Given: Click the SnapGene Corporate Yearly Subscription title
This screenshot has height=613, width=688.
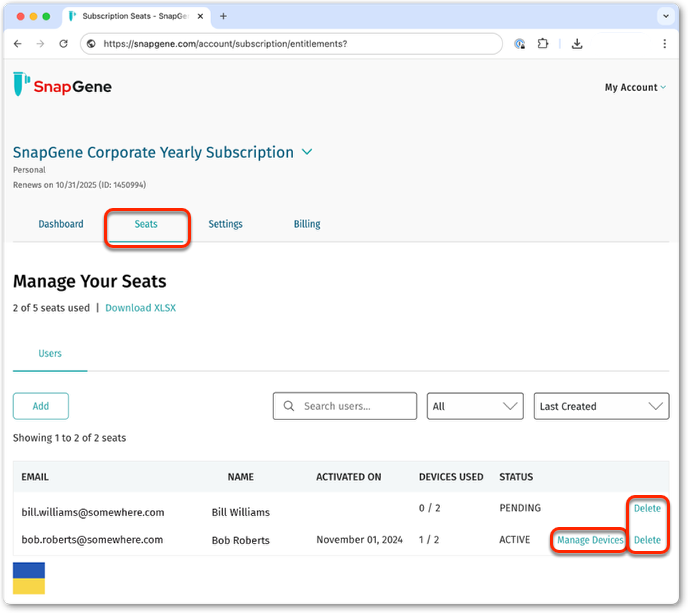Looking at the screenshot, I should 153,152.
